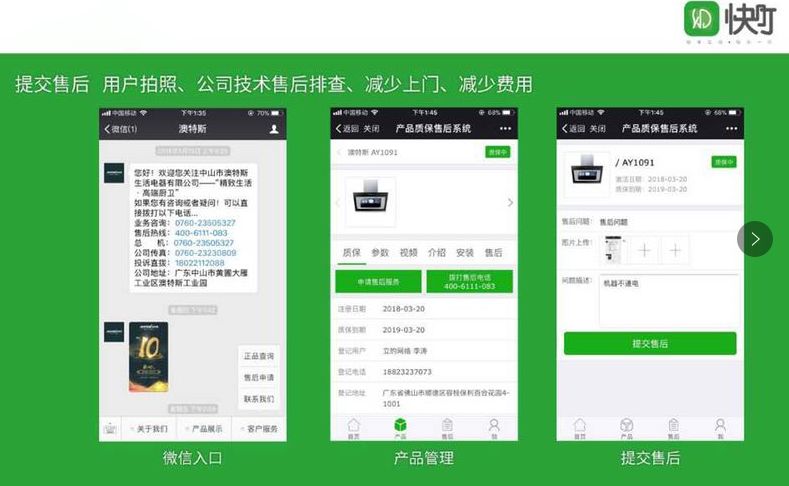Open the profile icon in 澳特斯 chat header
Viewport: 789px width, 486px height.
(274, 129)
